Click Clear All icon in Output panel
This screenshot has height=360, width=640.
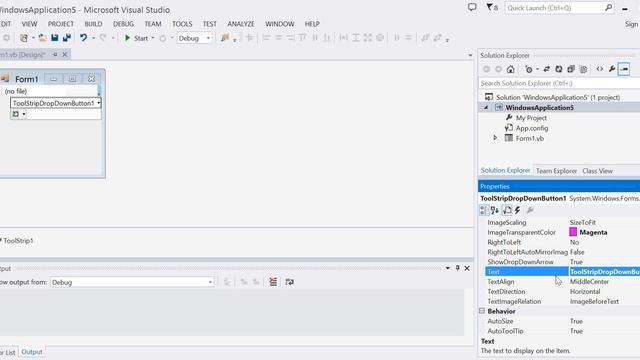pos(273,282)
